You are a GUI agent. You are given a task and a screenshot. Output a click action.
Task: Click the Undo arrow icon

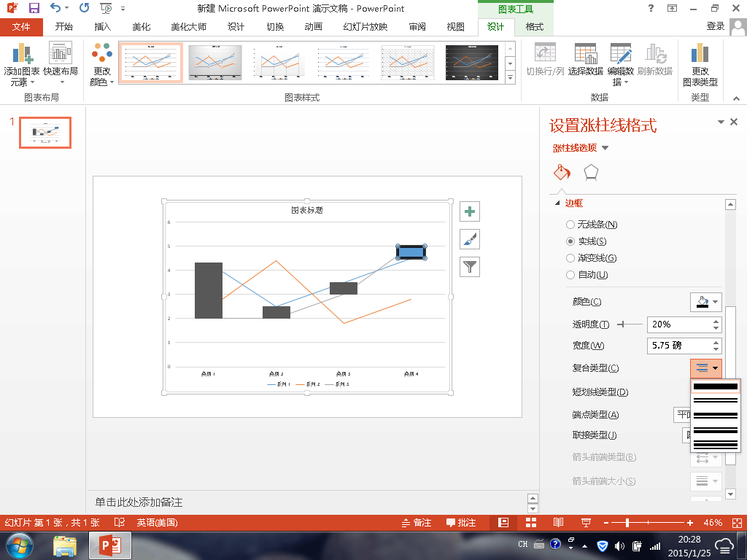(x=55, y=7)
